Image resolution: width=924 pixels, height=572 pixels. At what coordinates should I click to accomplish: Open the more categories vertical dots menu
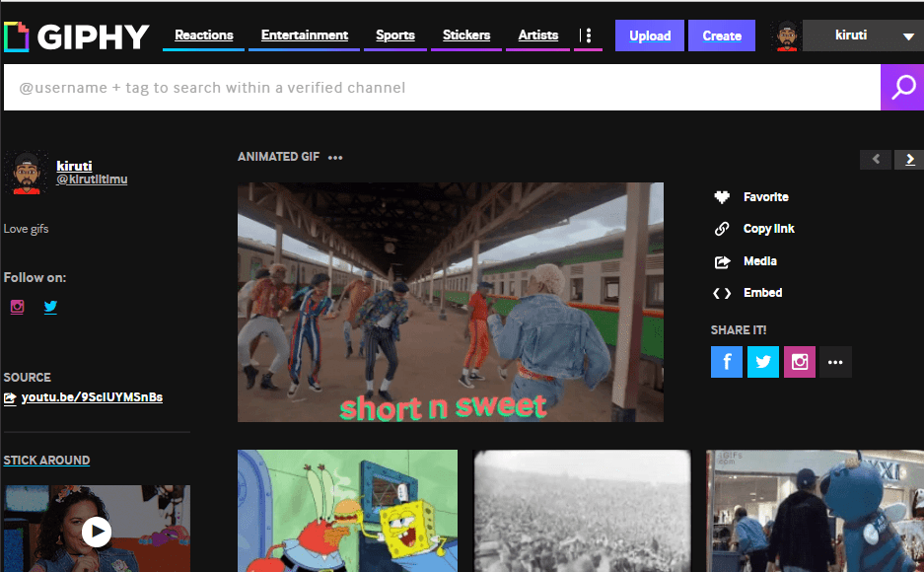click(x=588, y=36)
